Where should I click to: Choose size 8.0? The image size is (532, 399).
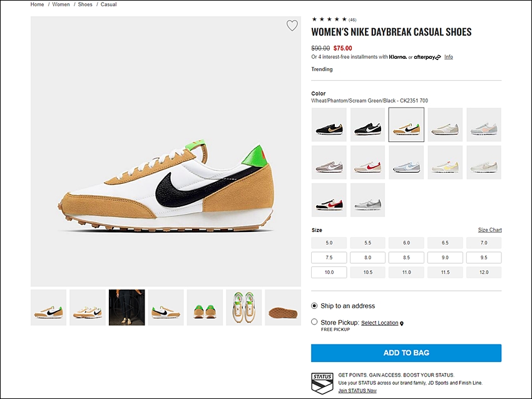point(368,258)
